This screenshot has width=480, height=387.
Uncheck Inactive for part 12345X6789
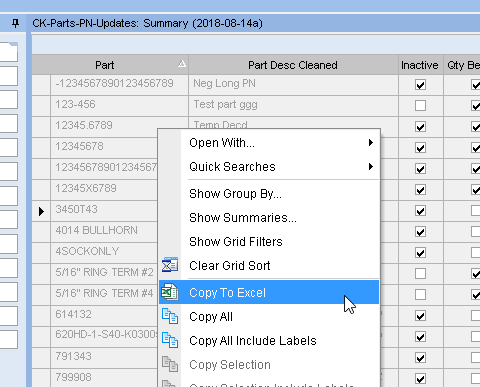pos(420,190)
